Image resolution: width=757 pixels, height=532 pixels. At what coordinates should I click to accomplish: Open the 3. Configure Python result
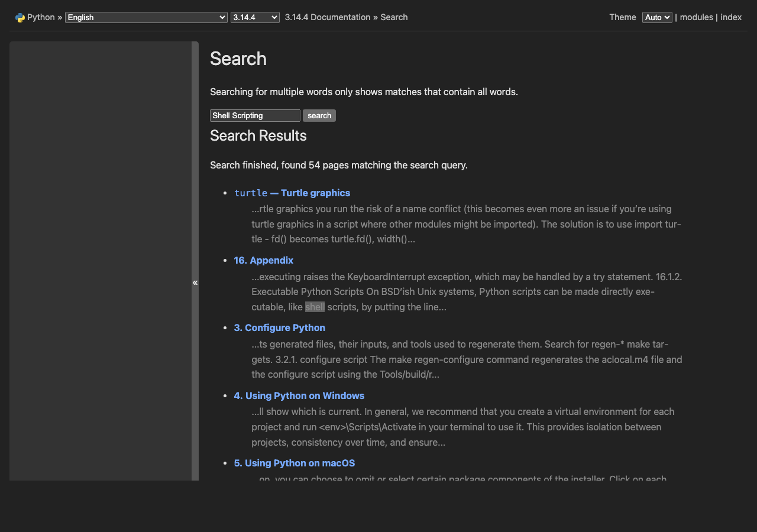[x=279, y=327]
